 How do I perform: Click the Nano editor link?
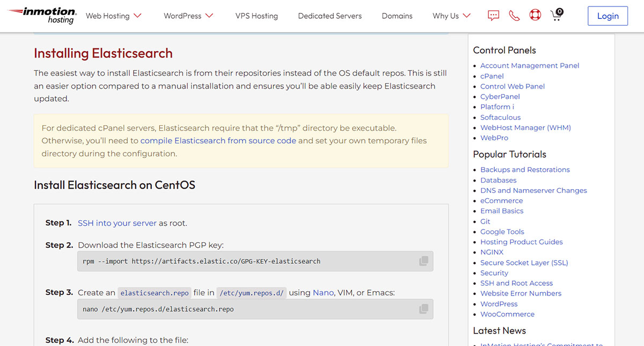pyautogui.click(x=324, y=293)
